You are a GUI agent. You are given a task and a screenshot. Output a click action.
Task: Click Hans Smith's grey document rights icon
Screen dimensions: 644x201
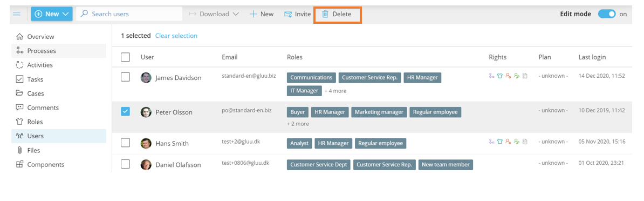click(524, 142)
